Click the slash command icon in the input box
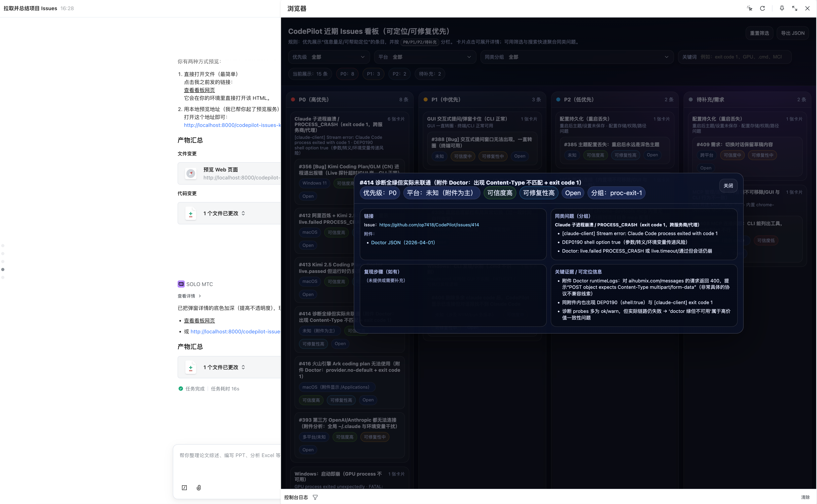The image size is (817, 504). pos(184,488)
